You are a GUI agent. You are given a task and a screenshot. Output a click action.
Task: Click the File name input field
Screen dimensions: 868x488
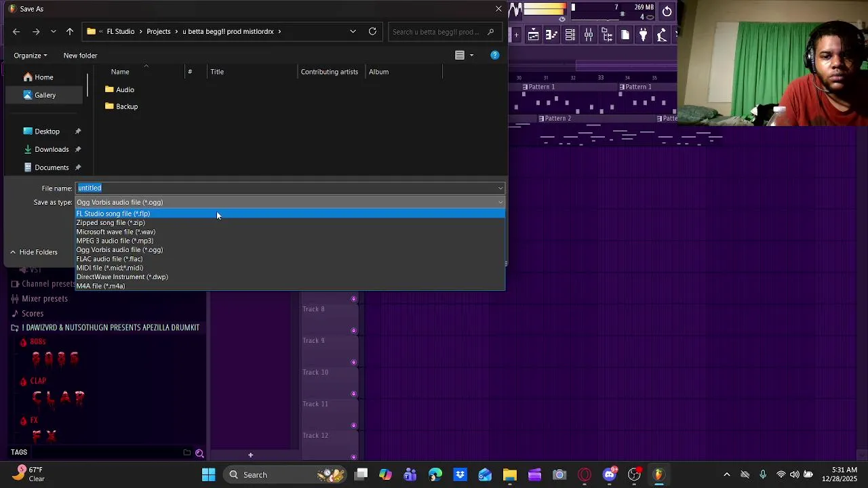pyautogui.click(x=286, y=188)
